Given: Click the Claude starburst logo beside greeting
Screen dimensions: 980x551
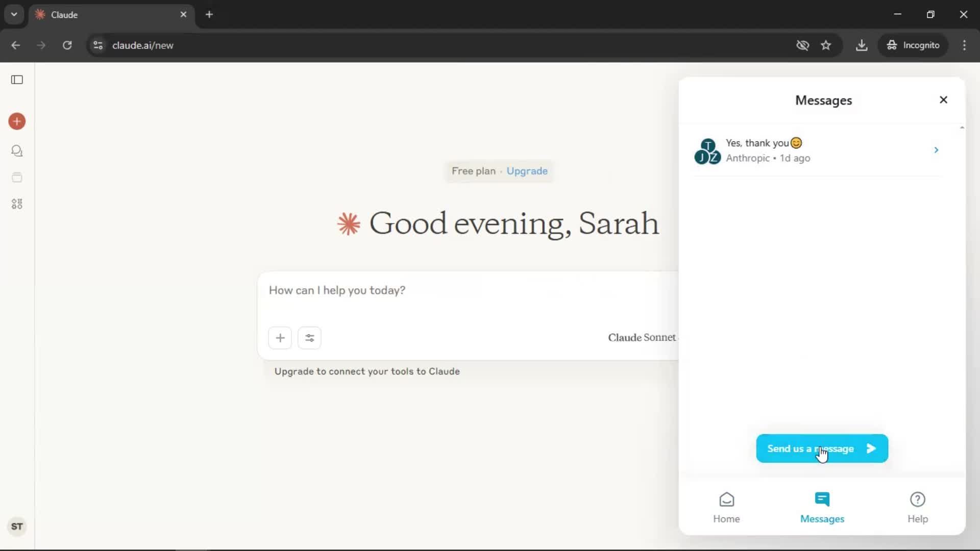Looking at the screenshot, I should tap(349, 223).
